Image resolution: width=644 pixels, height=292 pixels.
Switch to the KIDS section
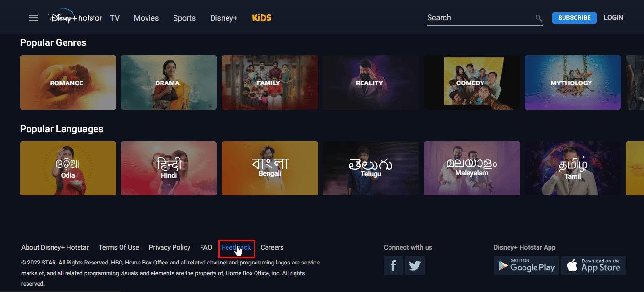(262, 18)
